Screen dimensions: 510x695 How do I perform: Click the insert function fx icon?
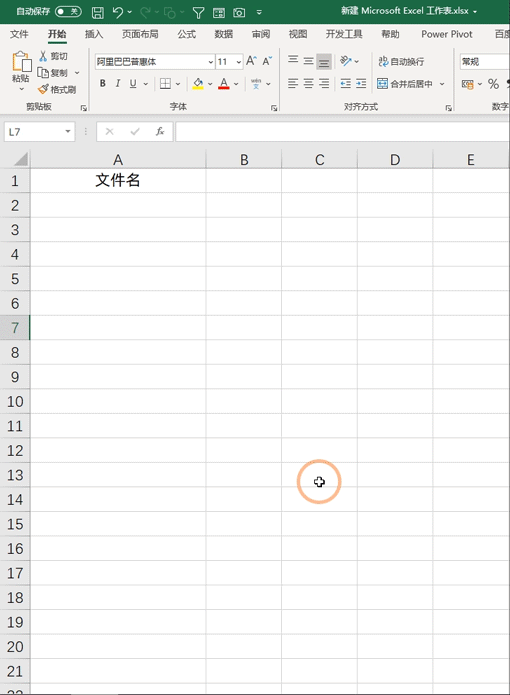coord(160,131)
